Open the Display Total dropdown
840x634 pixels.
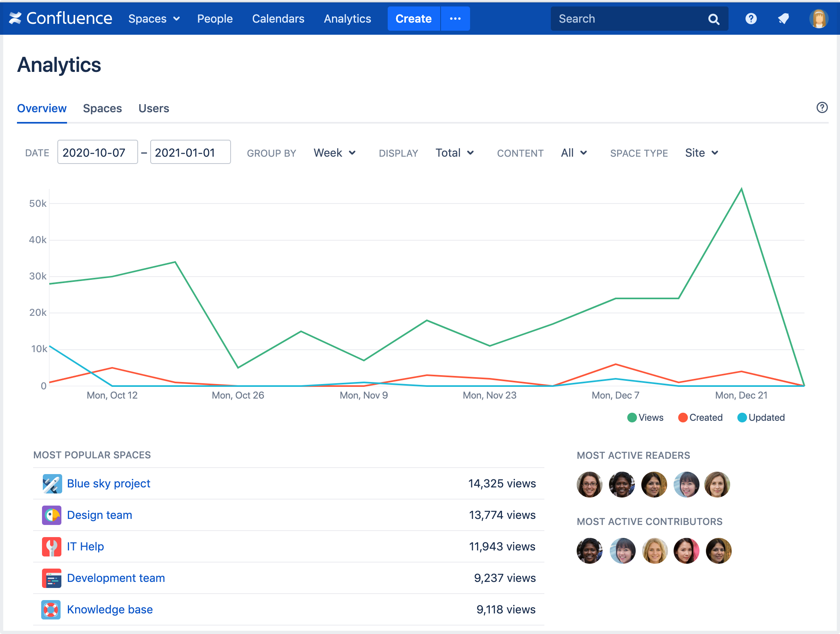click(x=454, y=153)
